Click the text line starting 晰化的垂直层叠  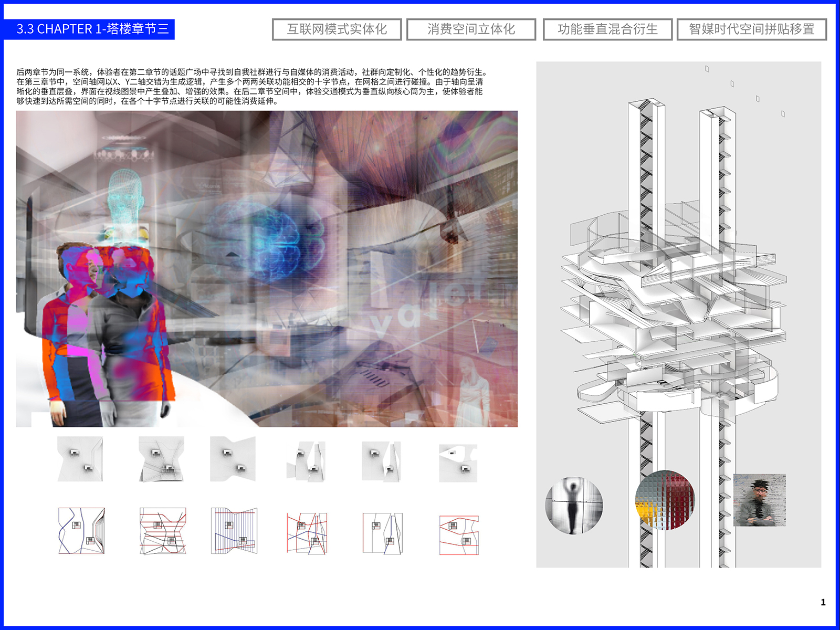[x=250, y=91]
